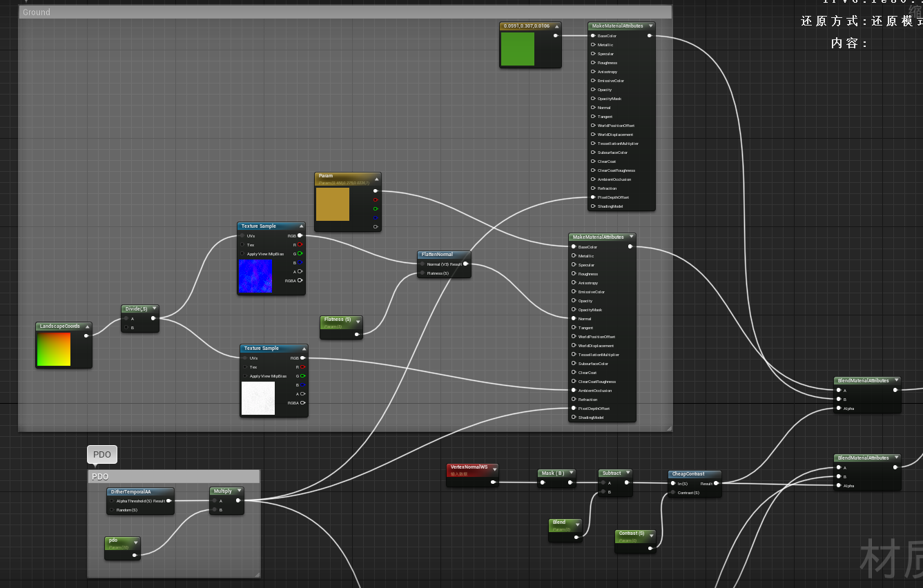Select the PDO comment box title bar

(x=173, y=477)
